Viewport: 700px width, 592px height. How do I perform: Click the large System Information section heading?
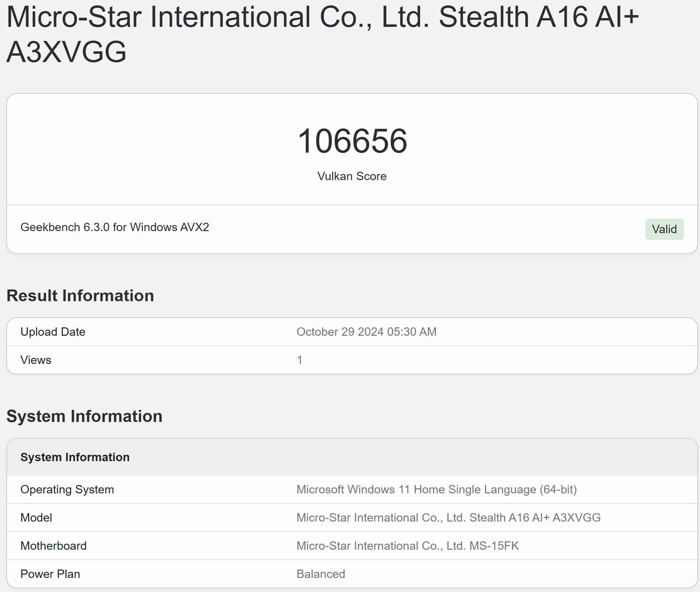click(x=85, y=416)
